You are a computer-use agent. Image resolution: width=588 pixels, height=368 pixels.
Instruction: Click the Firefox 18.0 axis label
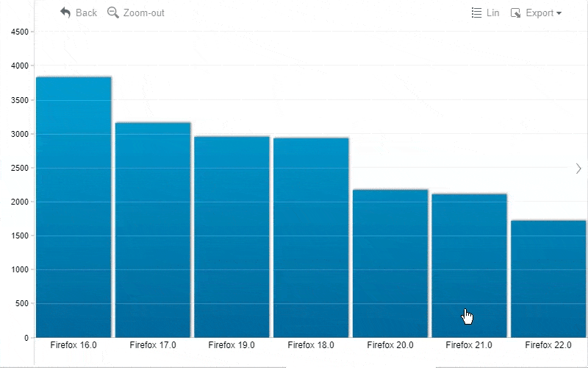click(311, 345)
